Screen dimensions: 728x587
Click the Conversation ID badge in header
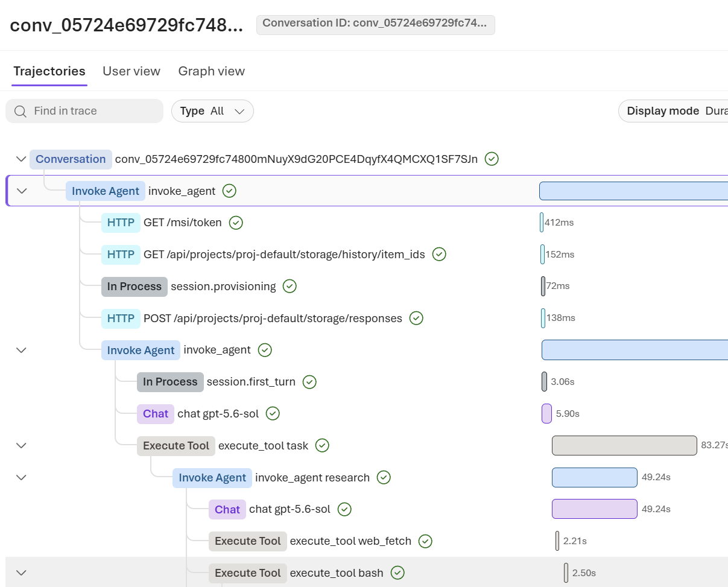(x=376, y=25)
